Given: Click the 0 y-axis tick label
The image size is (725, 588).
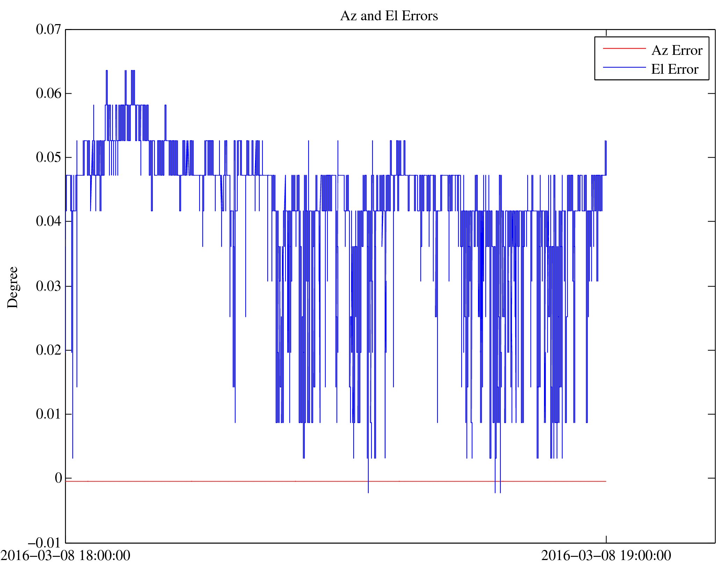Looking at the screenshot, I should click(58, 478).
